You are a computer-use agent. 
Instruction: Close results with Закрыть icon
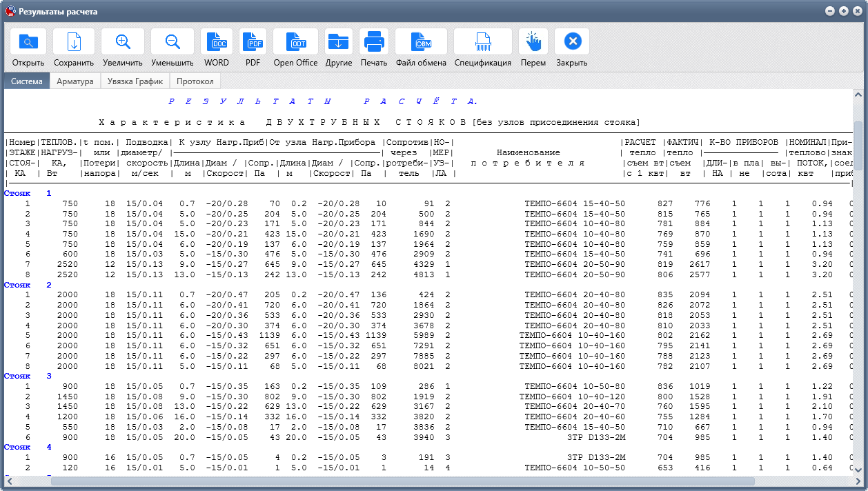(572, 42)
